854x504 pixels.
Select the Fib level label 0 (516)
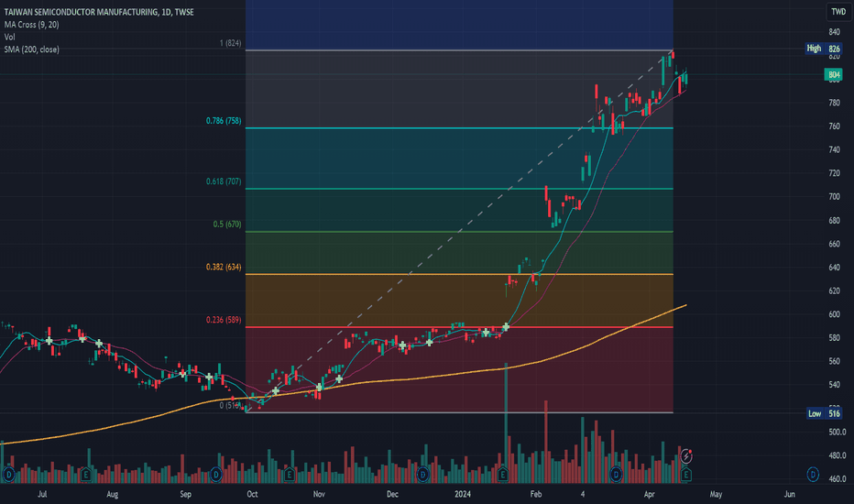(x=230, y=405)
